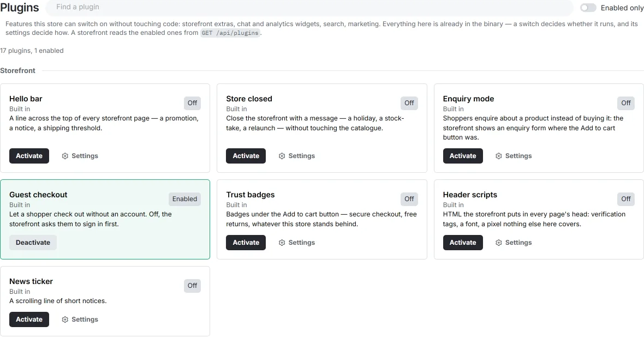644x338 pixels.
Task: Click the gear icon for Store closed
Action: (x=282, y=156)
